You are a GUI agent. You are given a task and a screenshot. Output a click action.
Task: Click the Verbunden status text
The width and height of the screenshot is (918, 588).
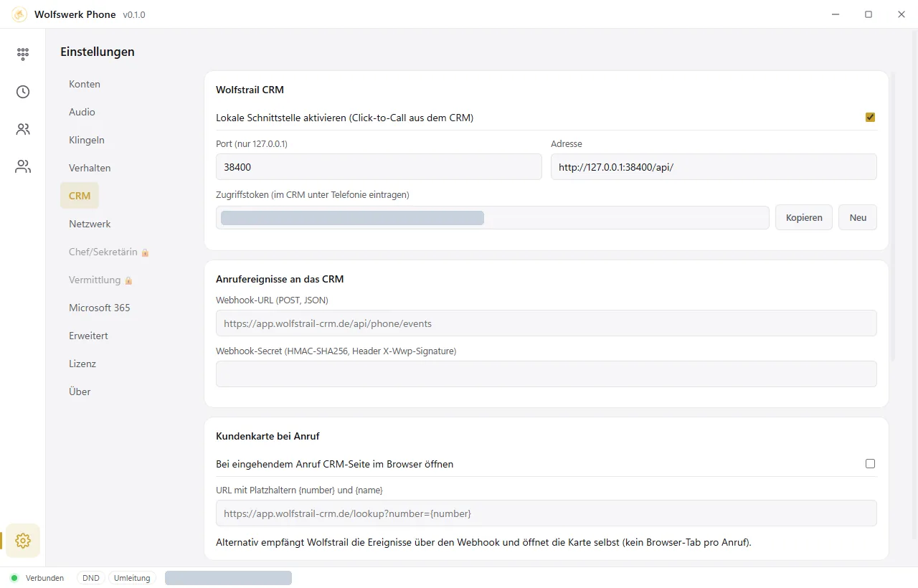pos(44,578)
